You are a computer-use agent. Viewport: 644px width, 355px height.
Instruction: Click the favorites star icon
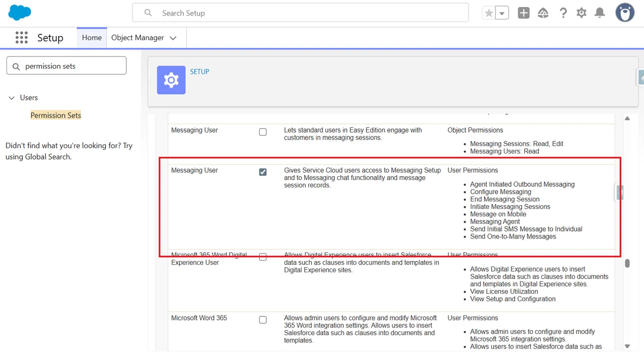[488, 13]
